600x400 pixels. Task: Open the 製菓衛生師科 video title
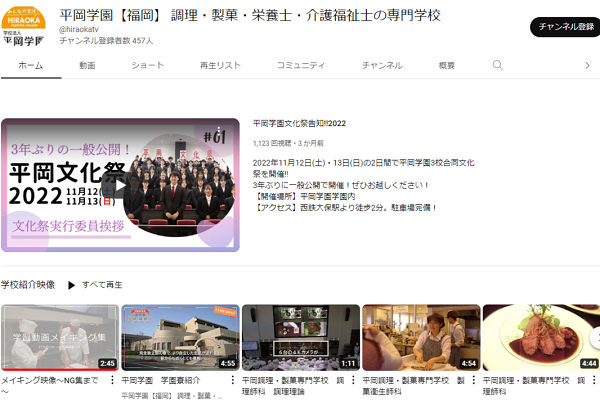tap(414, 385)
